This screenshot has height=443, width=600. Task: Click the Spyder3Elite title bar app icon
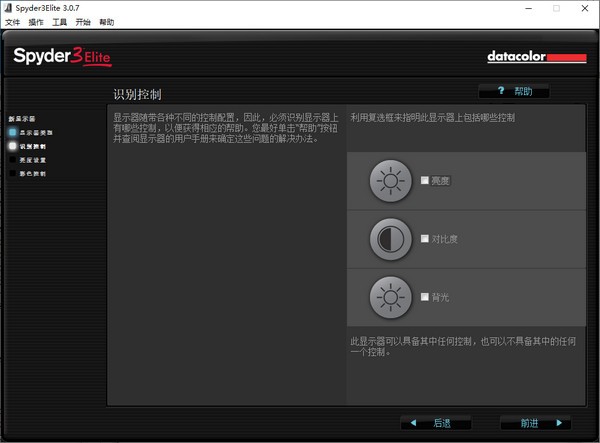[x=8, y=8]
